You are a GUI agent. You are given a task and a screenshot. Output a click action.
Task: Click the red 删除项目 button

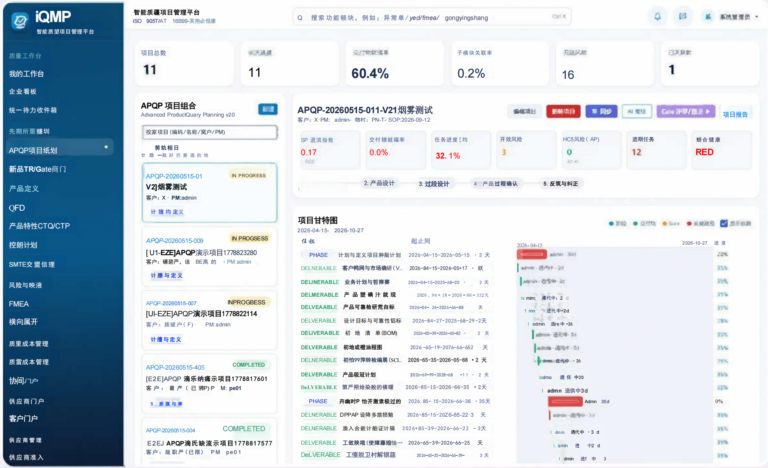563,112
